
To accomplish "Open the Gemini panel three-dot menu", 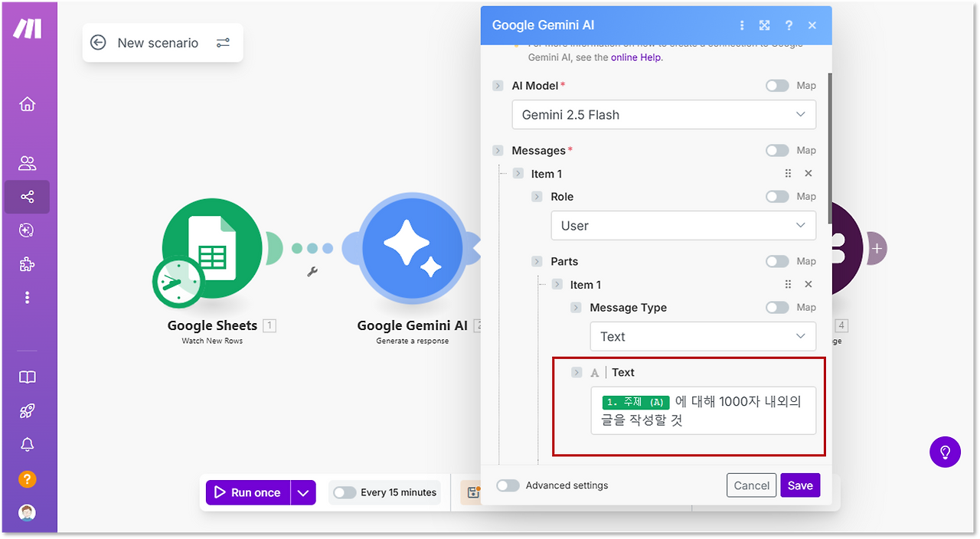I will 742,25.
